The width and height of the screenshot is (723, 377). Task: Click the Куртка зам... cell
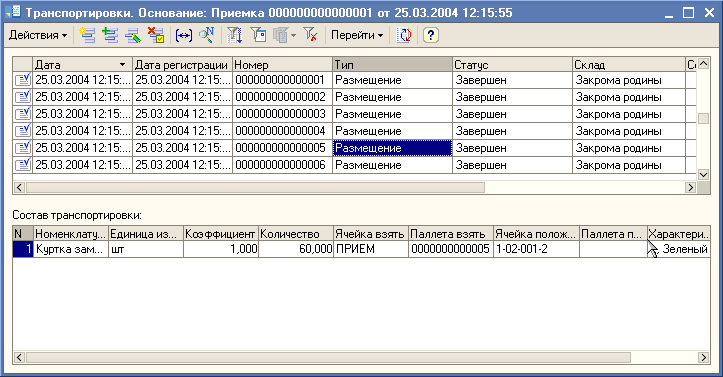tap(71, 249)
